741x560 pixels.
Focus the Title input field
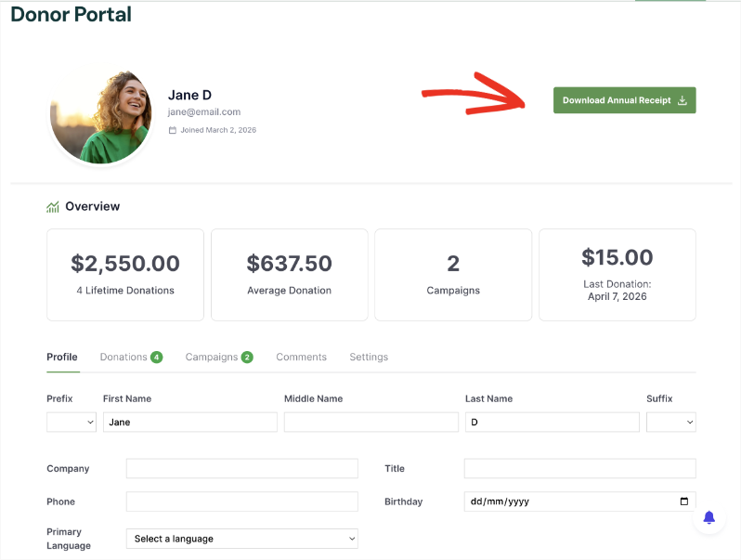579,468
